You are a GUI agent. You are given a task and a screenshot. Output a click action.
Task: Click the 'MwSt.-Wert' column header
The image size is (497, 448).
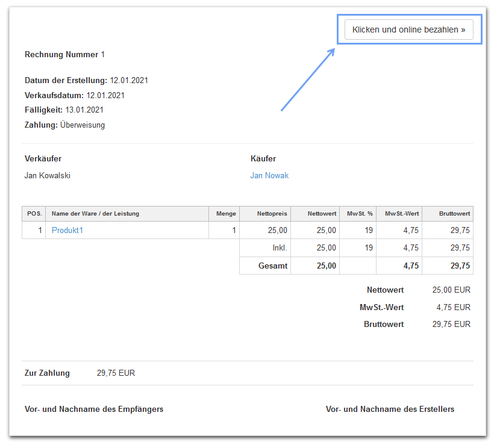tap(401, 214)
